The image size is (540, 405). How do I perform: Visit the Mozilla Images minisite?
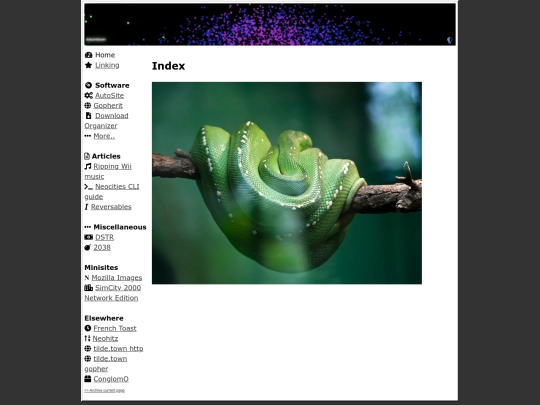[x=117, y=278]
